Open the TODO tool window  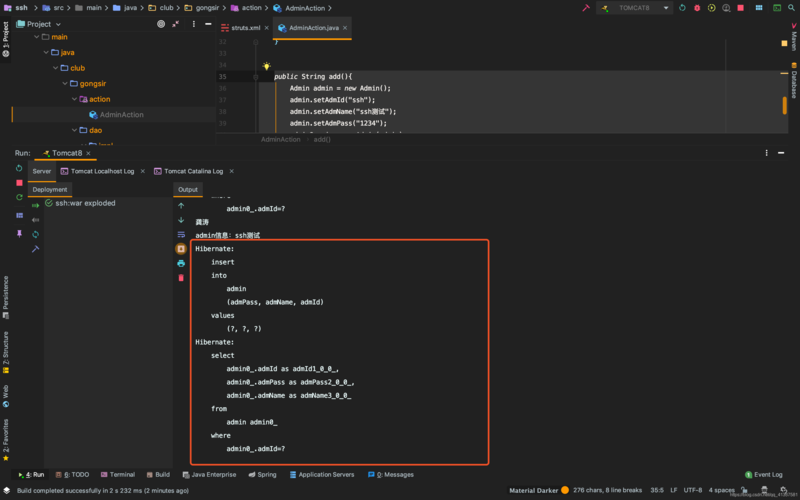[x=72, y=474]
